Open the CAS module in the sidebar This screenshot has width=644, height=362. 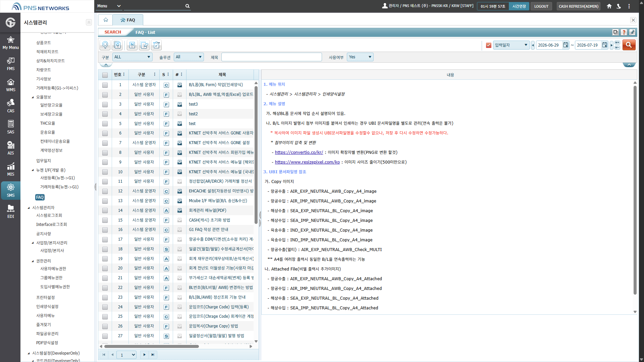click(10, 106)
